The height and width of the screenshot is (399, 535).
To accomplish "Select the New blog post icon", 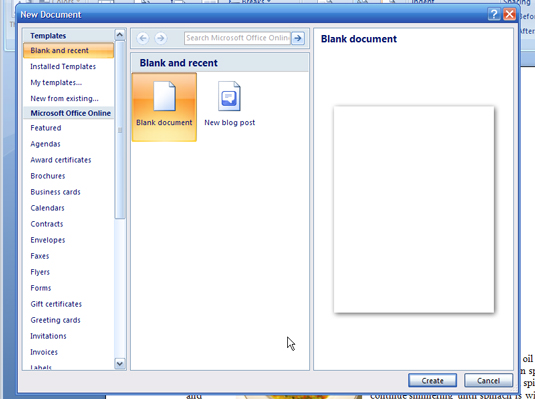I will pos(229,104).
